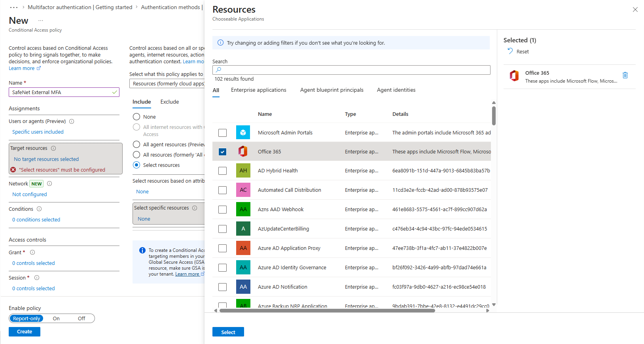The width and height of the screenshot is (644, 344).
Task: Open the Agent blueprint principals tab
Action: (x=332, y=90)
